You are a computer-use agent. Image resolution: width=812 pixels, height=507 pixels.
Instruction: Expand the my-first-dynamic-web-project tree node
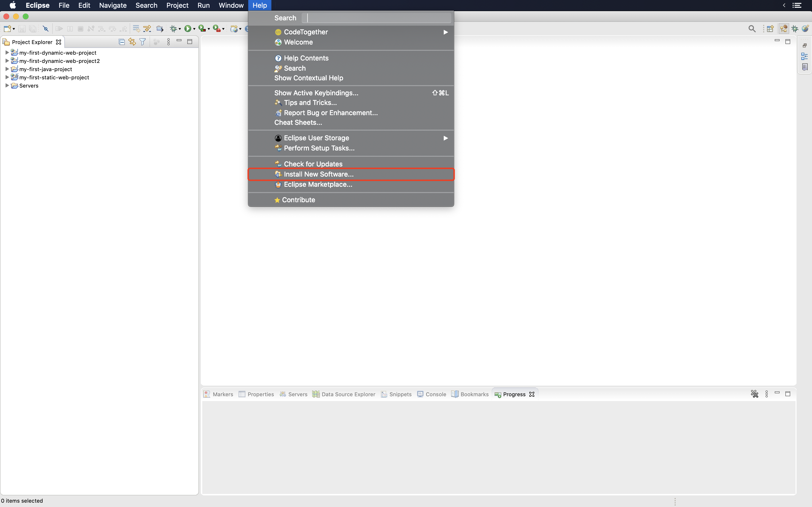pos(7,53)
